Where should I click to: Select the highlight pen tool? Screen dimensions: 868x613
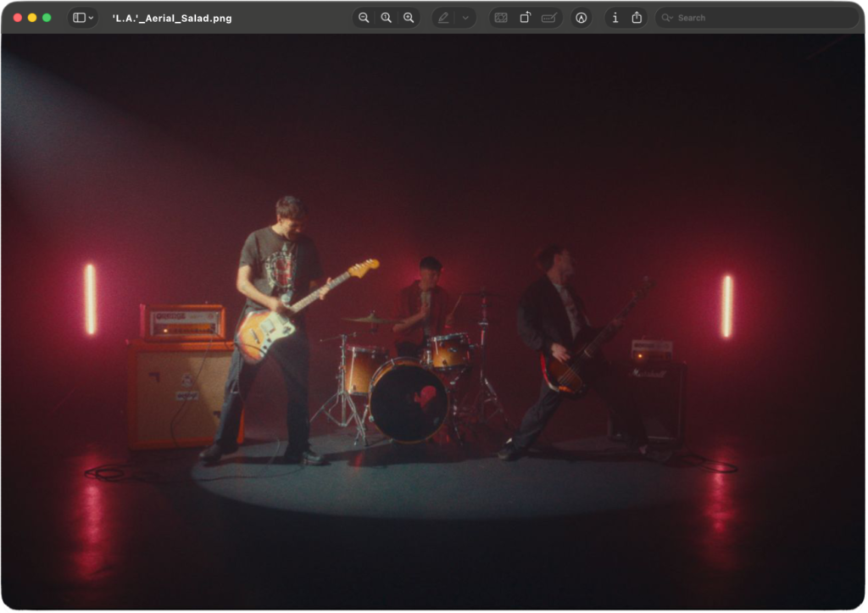443,18
